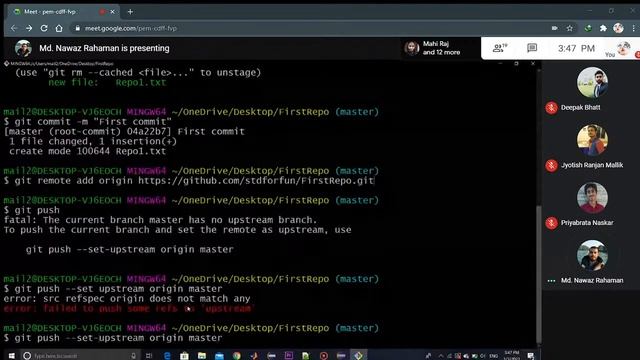Click the site lock icon in address bar
This screenshot has height=360, width=640.
(x=77, y=28)
